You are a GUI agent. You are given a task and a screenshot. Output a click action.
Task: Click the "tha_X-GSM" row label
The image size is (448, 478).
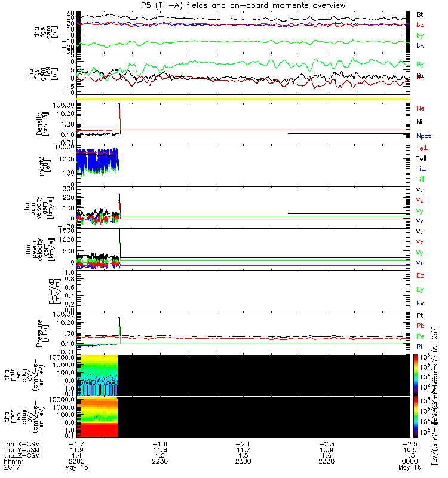pos(22,444)
